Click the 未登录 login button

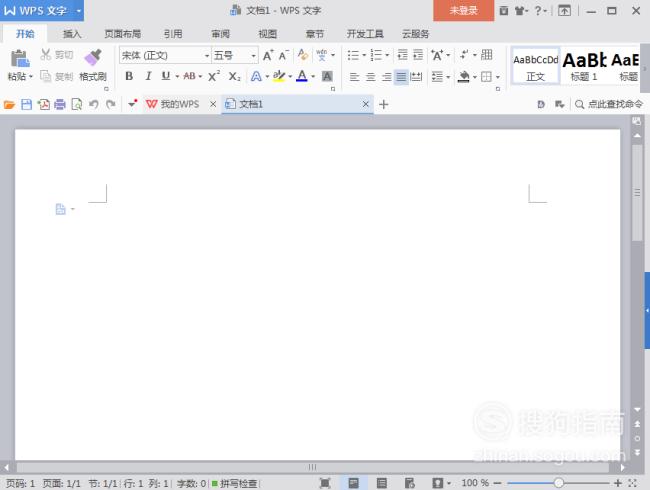(x=463, y=10)
